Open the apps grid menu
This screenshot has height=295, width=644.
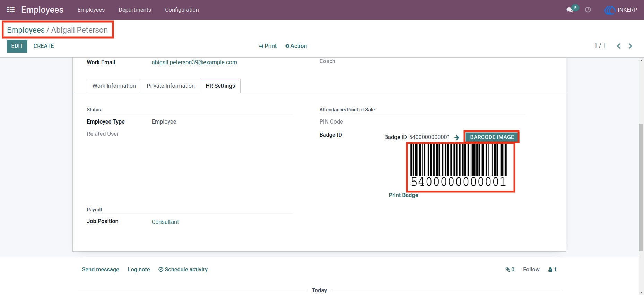(x=11, y=10)
